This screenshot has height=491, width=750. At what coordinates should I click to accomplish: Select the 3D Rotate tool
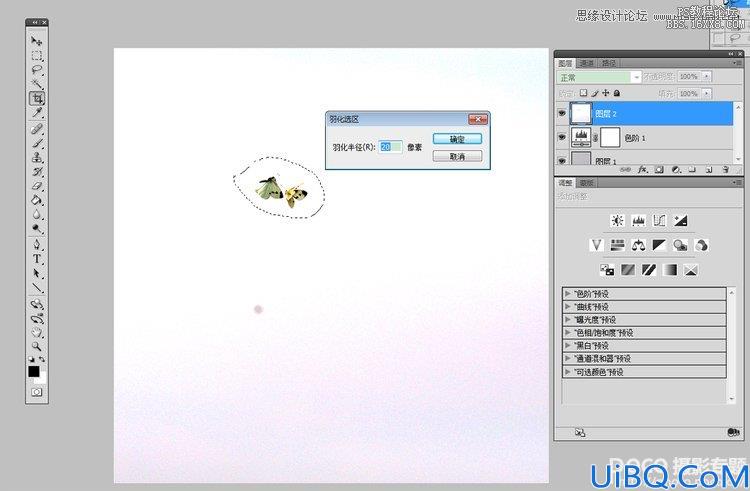(37, 304)
